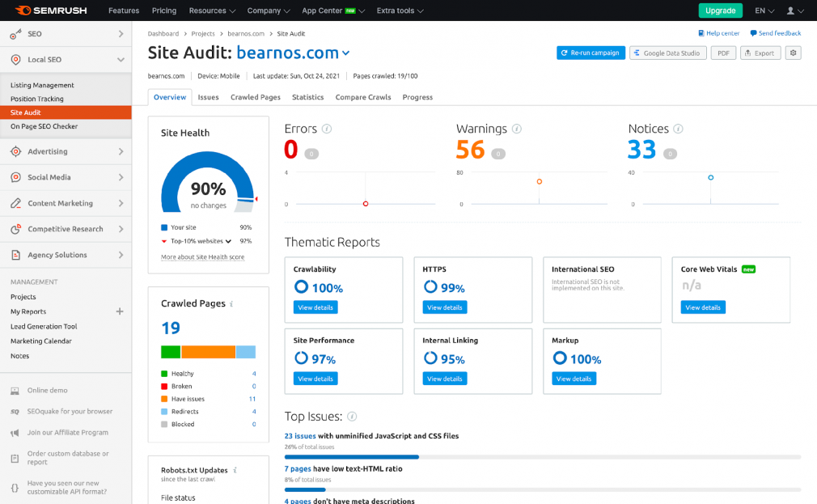Click the Semrush logo

(x=51, y=11)
